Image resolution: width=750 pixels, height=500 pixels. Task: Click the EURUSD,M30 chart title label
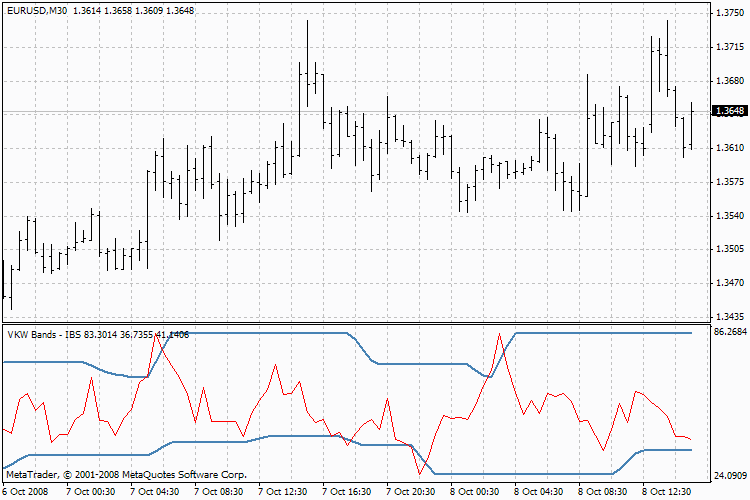point(35,10)
